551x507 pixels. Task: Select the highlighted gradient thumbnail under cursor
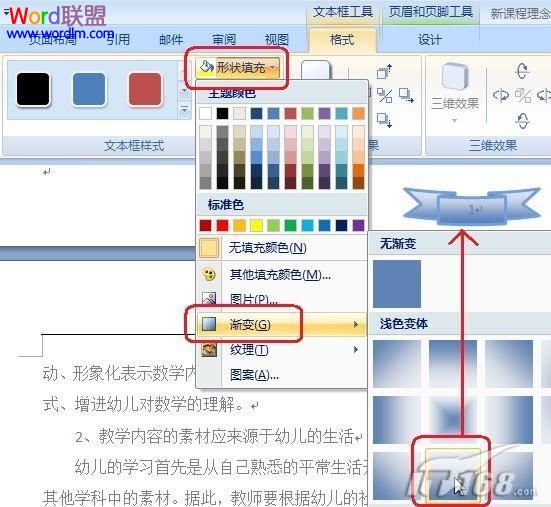click(453, 475)
